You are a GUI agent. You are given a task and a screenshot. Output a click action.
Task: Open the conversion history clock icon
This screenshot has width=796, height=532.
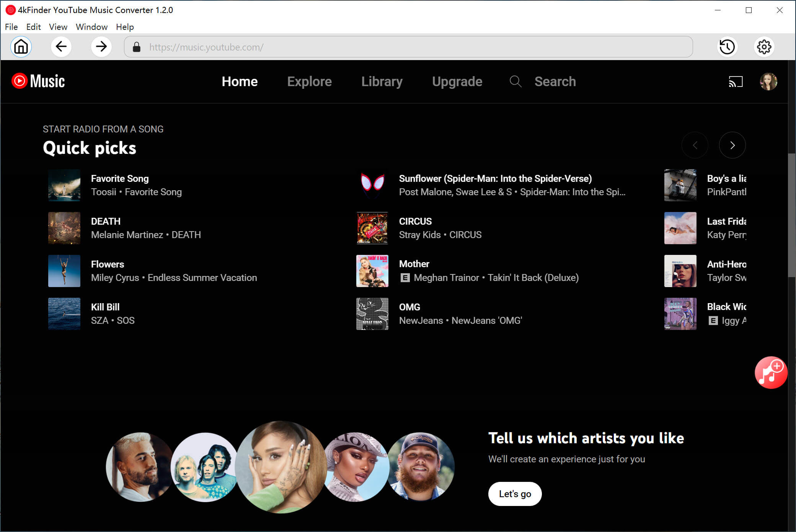click(x=727, y=47)
